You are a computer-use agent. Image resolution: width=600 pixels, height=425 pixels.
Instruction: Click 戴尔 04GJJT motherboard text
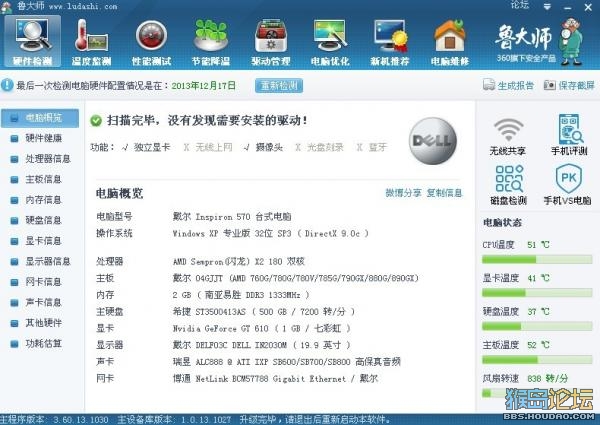(295, 278)
